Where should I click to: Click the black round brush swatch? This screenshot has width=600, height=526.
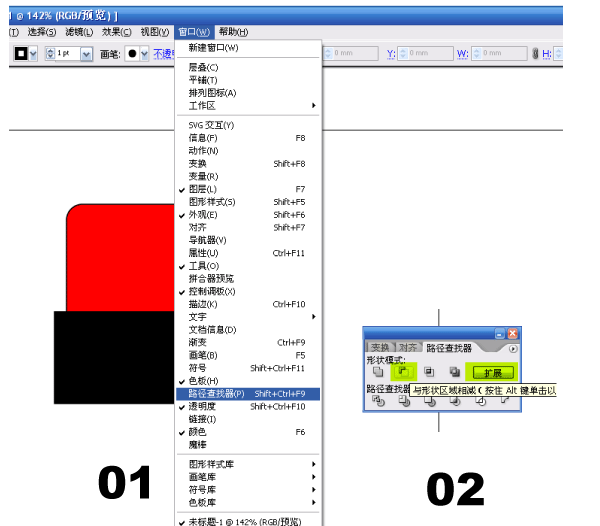[132, 54]
